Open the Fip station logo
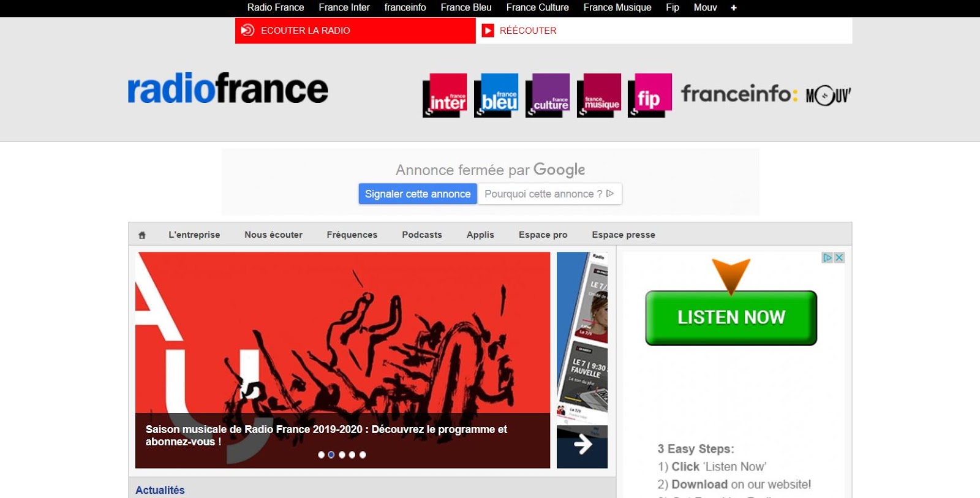 point(650,95)
